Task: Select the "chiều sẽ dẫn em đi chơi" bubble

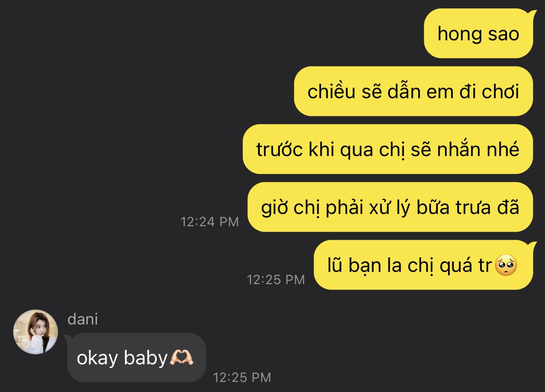Action: [413, 91]
